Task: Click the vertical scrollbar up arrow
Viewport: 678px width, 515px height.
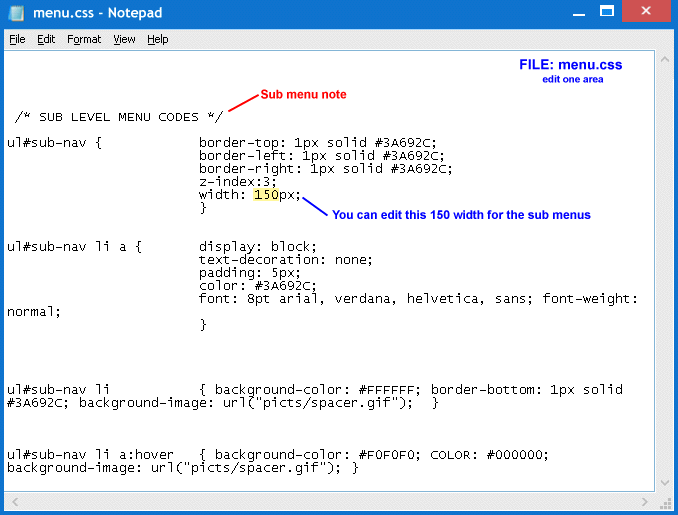Action: point(663,59)
